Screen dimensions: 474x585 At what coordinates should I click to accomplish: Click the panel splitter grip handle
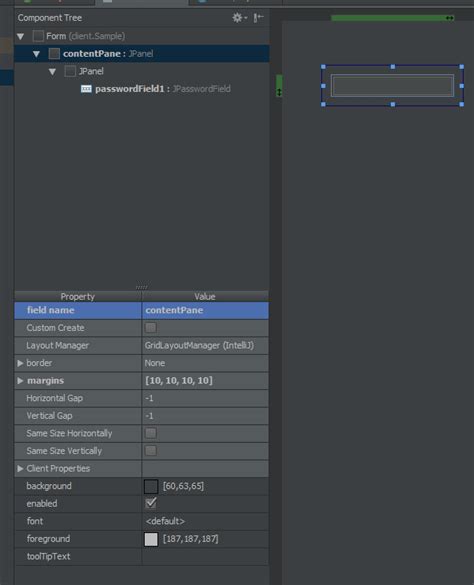point(141,287)
